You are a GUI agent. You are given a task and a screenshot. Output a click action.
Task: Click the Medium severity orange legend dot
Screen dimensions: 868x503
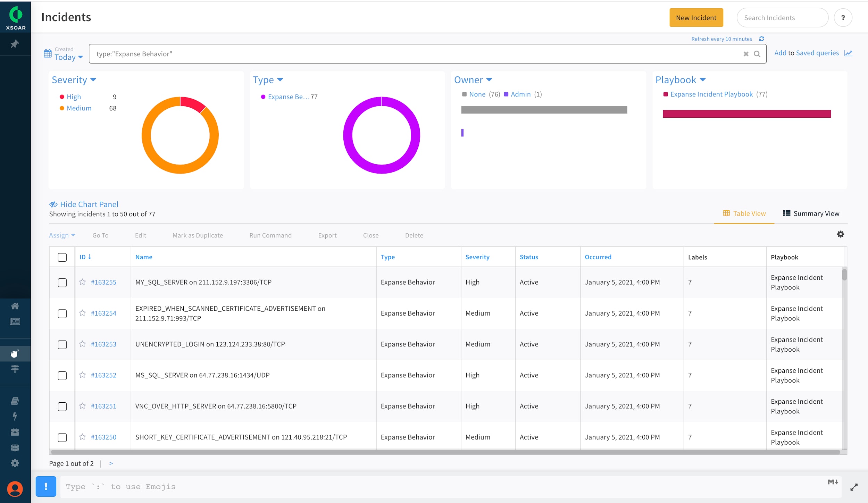click(62, 108)
